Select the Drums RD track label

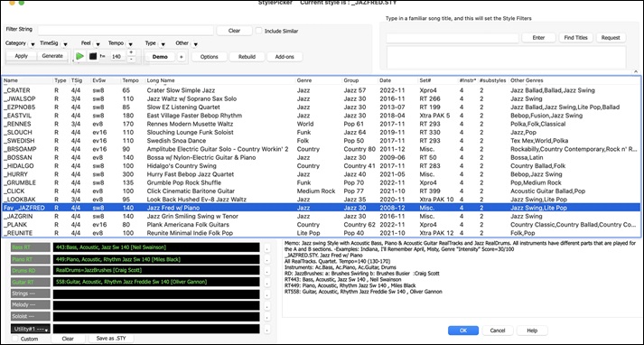[x=31, y=270]
